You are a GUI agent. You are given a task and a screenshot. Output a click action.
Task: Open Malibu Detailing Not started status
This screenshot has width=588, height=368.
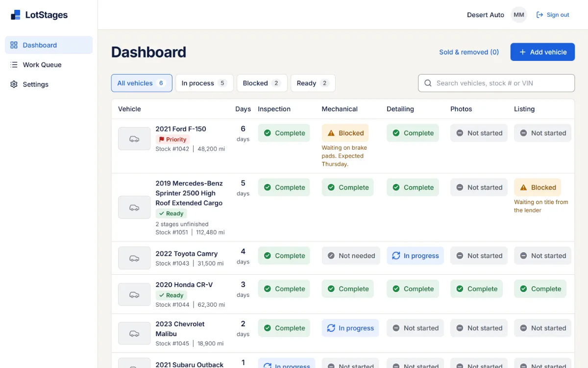[416, 328]
